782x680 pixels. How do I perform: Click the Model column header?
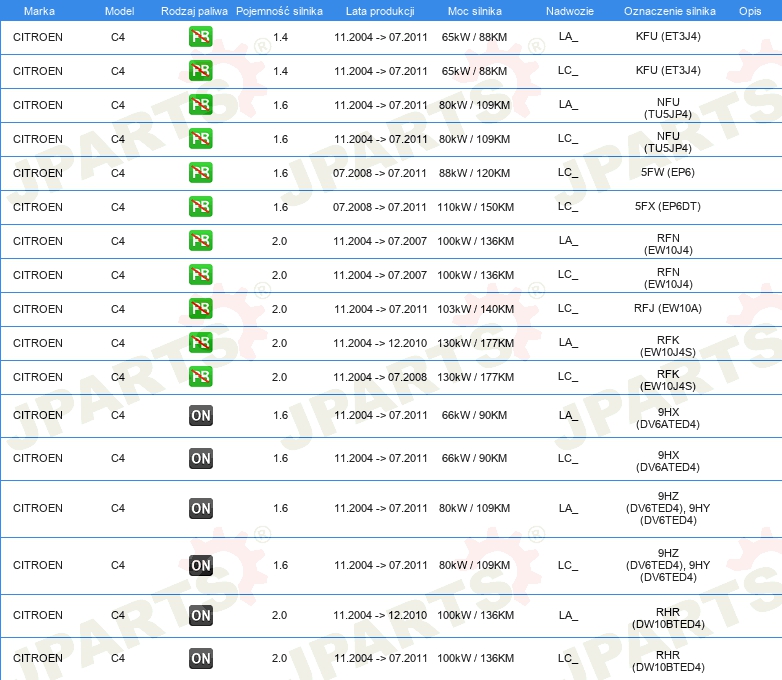(119, 11)
